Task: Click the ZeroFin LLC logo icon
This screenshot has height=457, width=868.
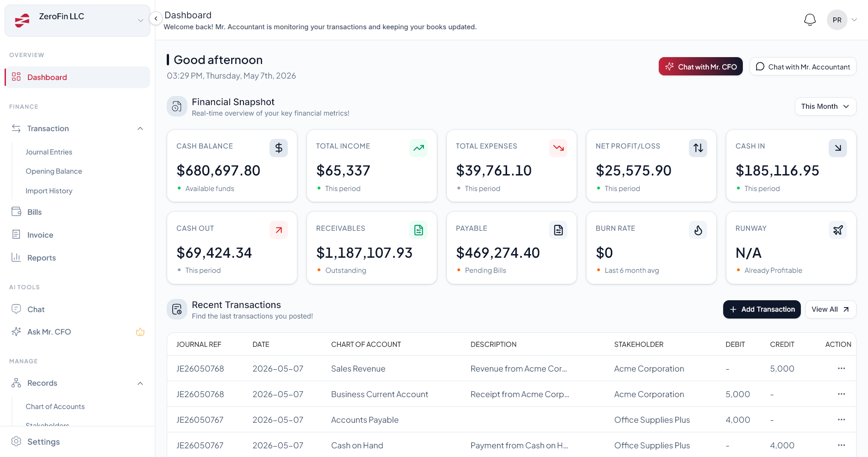Action: click(x=22, y=20)
